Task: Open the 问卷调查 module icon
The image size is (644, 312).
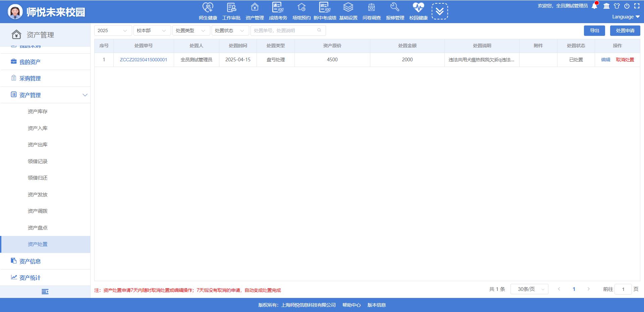Action: [372, 8]
